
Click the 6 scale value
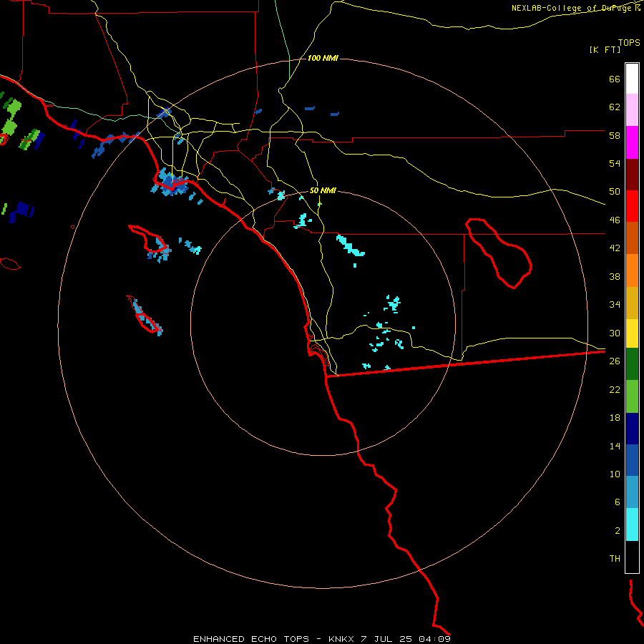(618, 502)
